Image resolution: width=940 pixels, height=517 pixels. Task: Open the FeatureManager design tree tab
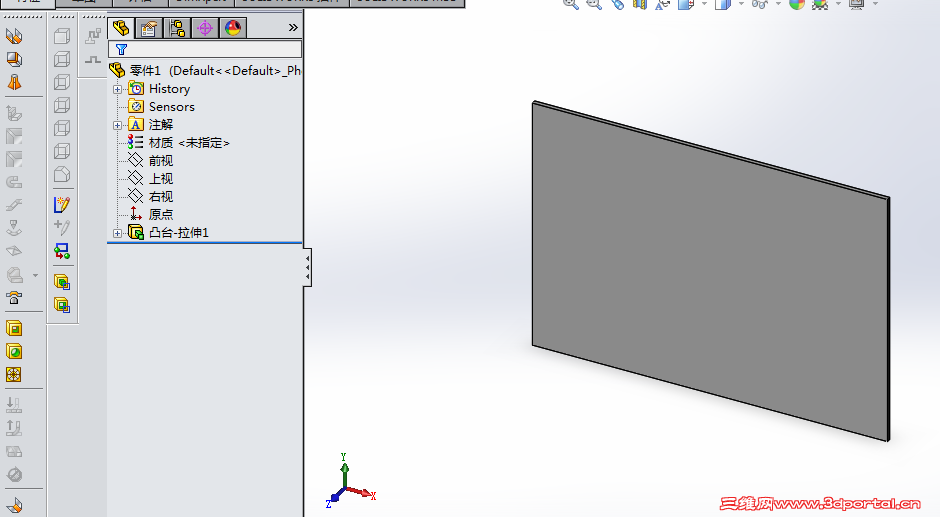tap(121, 28)
